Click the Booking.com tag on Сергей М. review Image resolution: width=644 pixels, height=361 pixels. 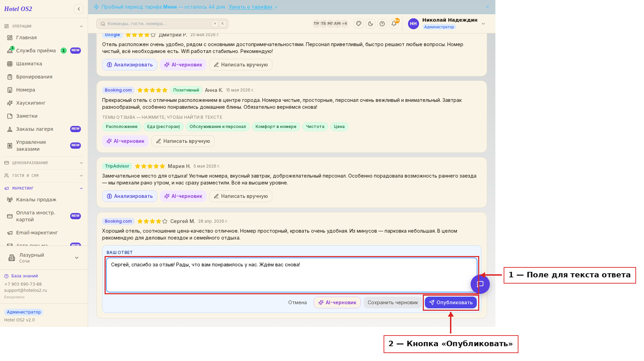coord(118,221)
